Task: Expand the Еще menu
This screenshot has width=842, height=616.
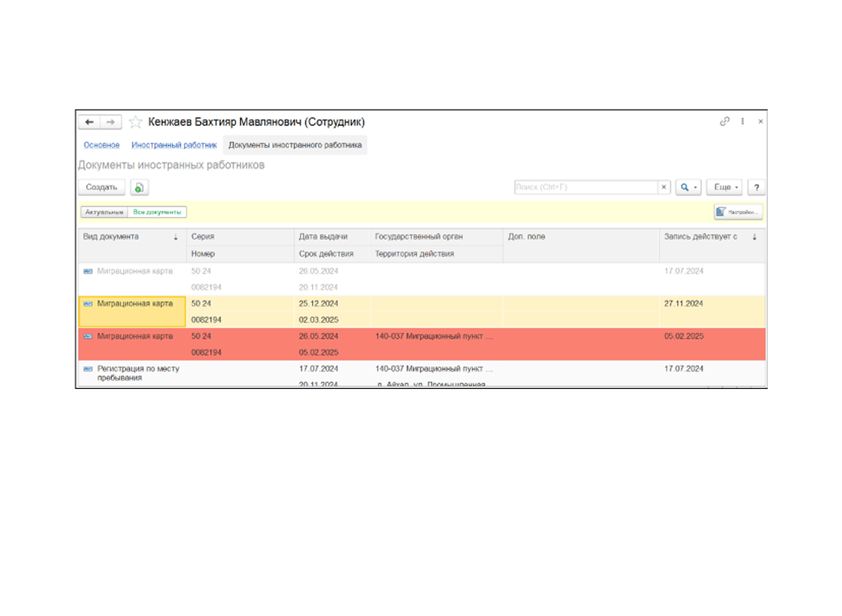Action: tap(724, 187)
